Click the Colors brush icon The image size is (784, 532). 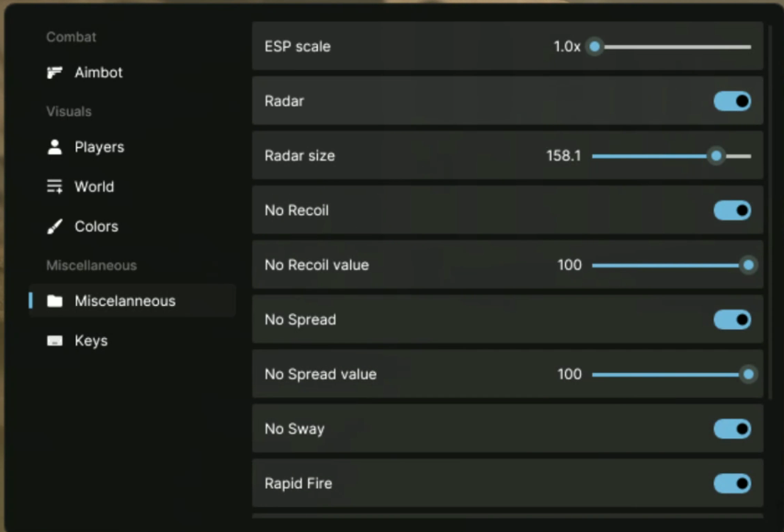[x=55, y=226]
